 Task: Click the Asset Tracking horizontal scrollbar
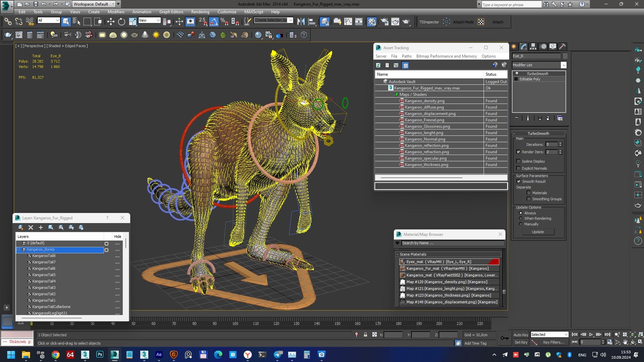pyautogui.click(x=421, y=178)
